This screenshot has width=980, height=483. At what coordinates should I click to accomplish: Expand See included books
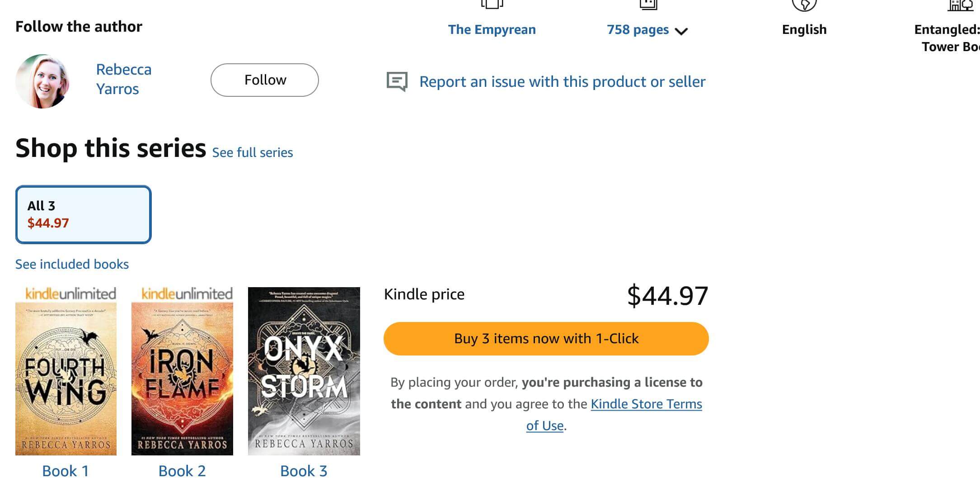tap(72, 264)
